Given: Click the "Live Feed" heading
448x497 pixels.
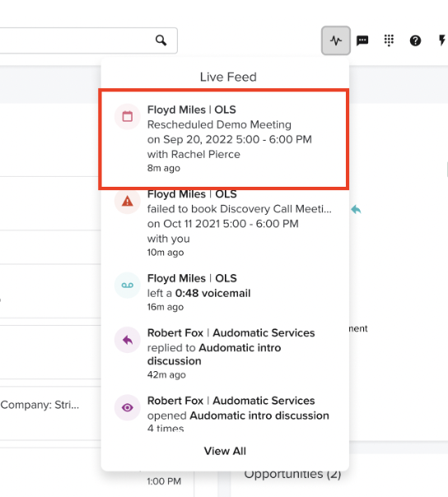Looking at the screenshot, I should click(228, 77).
